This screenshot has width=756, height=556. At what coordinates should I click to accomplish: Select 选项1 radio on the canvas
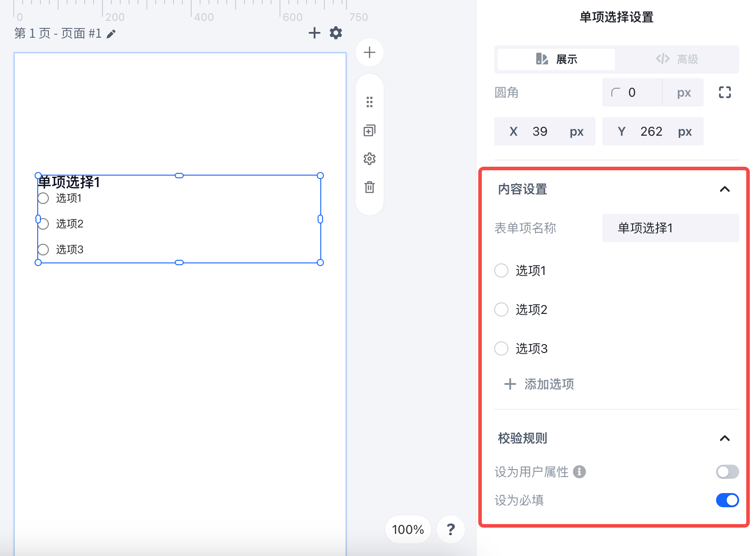coord(43,198)
